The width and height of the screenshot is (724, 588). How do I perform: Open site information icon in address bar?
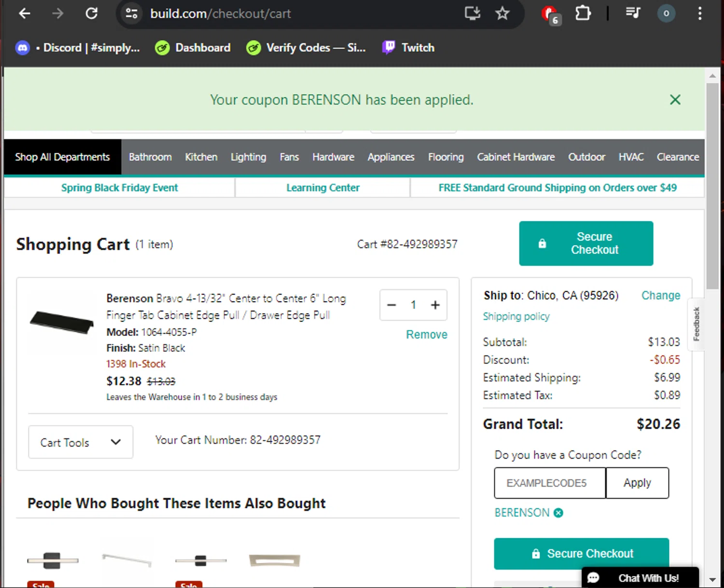131,14
